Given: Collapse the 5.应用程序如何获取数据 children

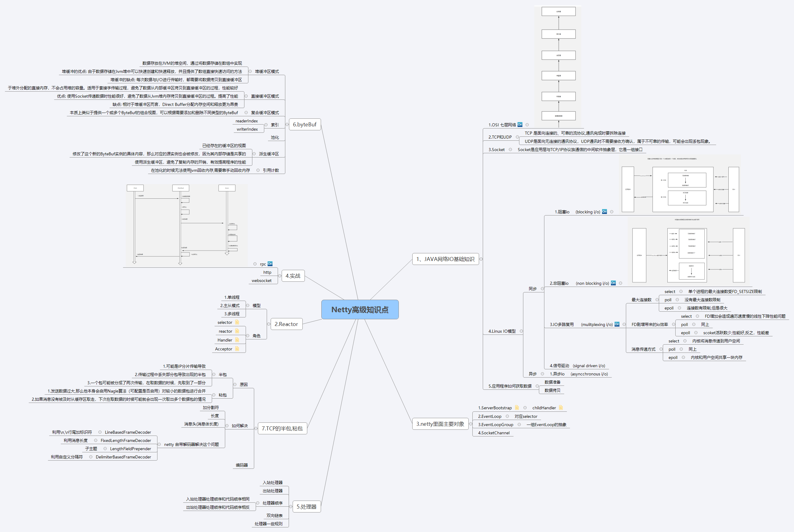Looking at the screenshot, I should (x=537, y=386).
